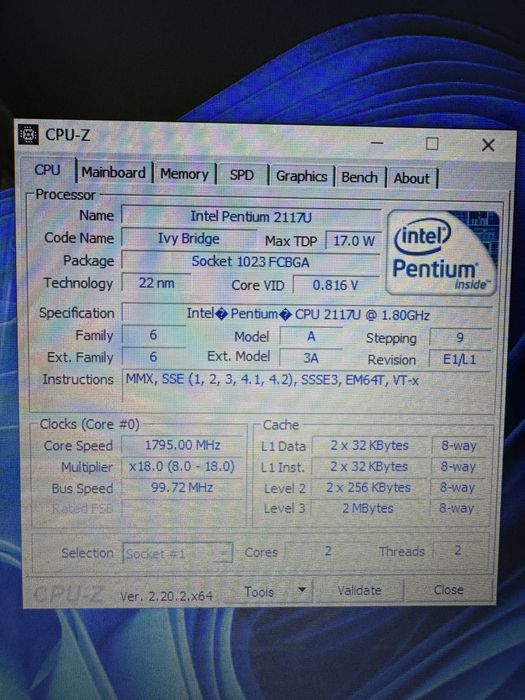This screenshot has height=700, width=525.
Task: Click the Instructions field listing MMX, SSE
Action: pyautogui.click(x=308, y=386)
